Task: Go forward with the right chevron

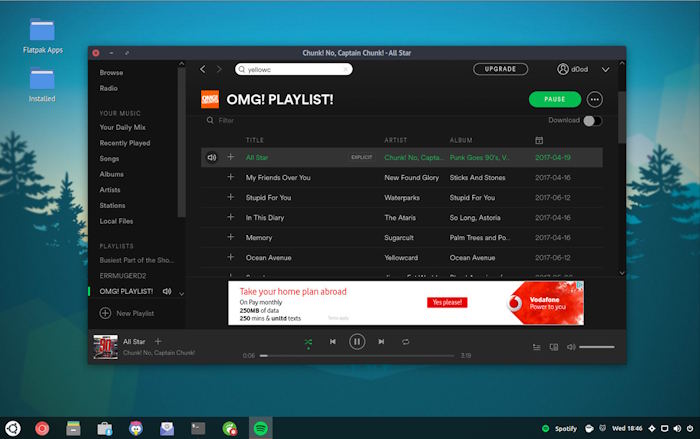Action: click(x=219, y=69)
